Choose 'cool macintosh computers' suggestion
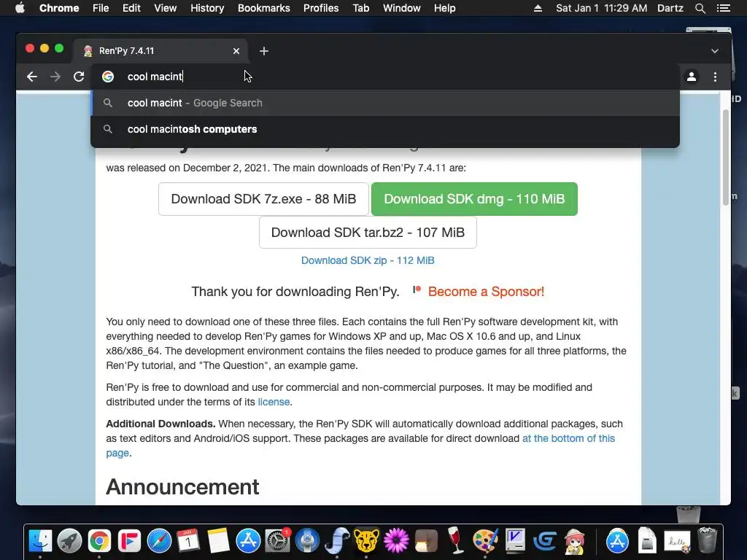 click(x=385, y=129)
